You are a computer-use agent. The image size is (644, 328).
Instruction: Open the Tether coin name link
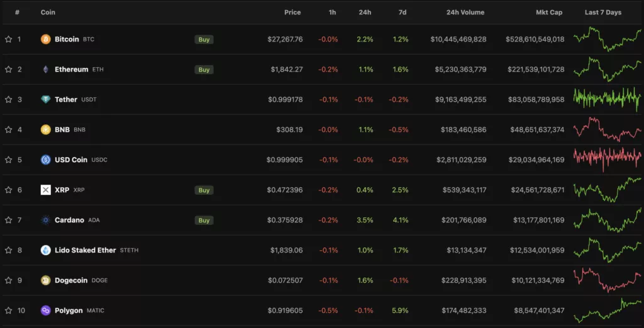pos(65,99)
